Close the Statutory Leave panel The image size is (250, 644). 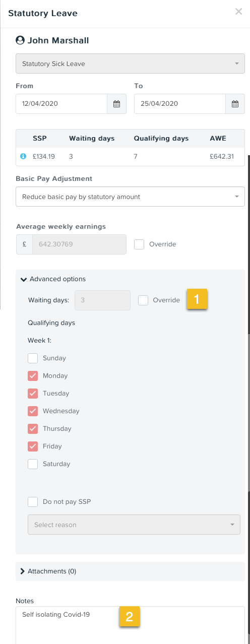point(239,12)
